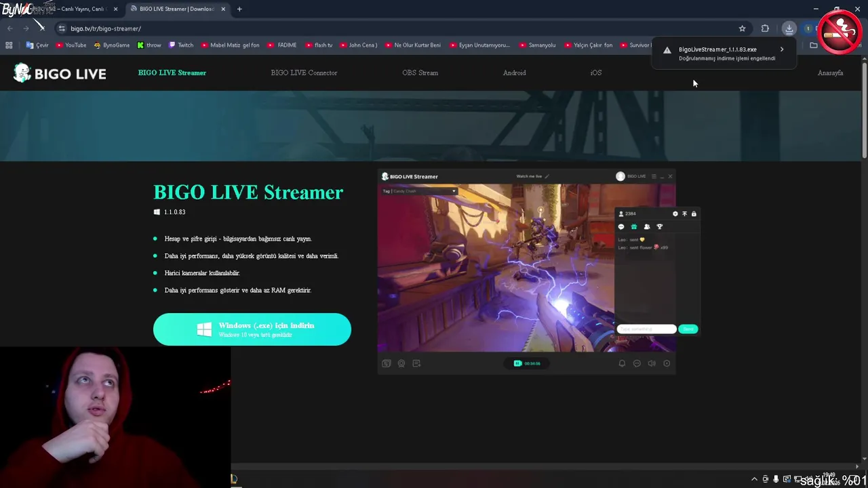This screenshot has width=868, height=488.
Task: Click the 'Hesap ve şifre girişi' bullet text
Action: click(238, 239)
